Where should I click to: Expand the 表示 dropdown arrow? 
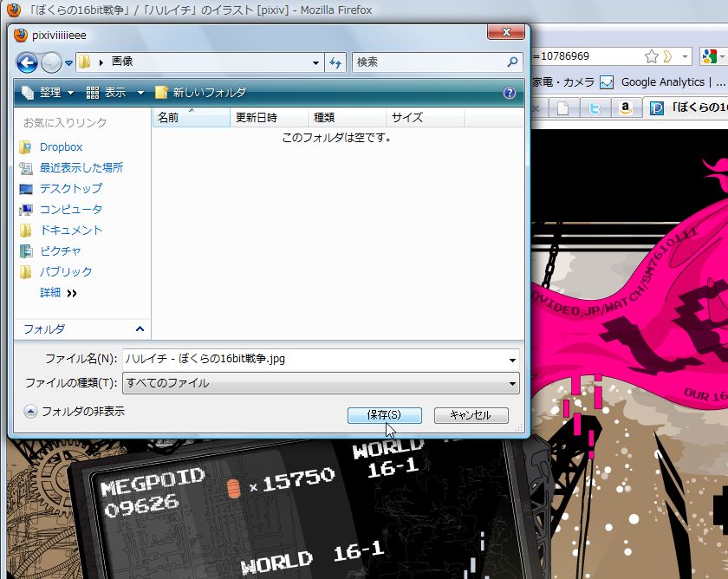click(x=140, y=93)
